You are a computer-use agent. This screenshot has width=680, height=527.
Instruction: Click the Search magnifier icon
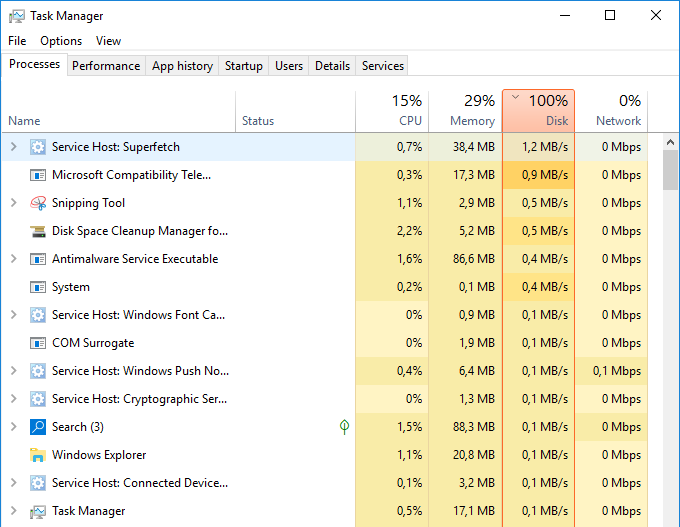38,427
